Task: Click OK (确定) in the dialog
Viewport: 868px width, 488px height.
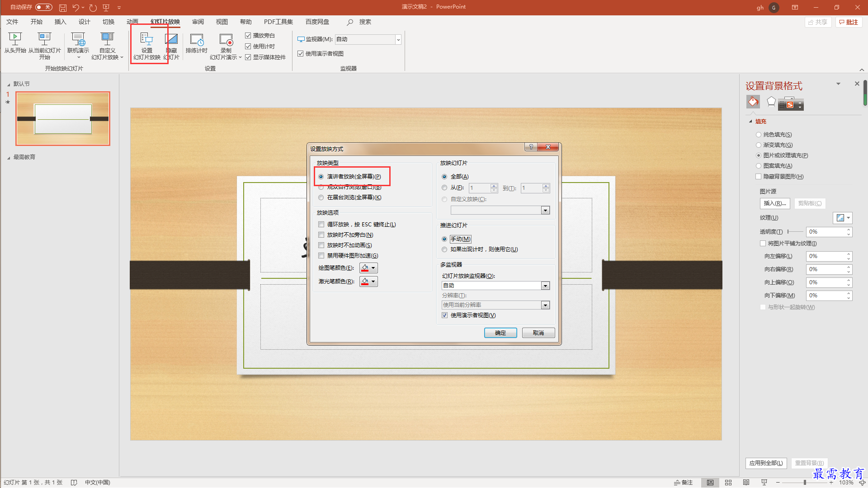Action: tap(500, 333)
